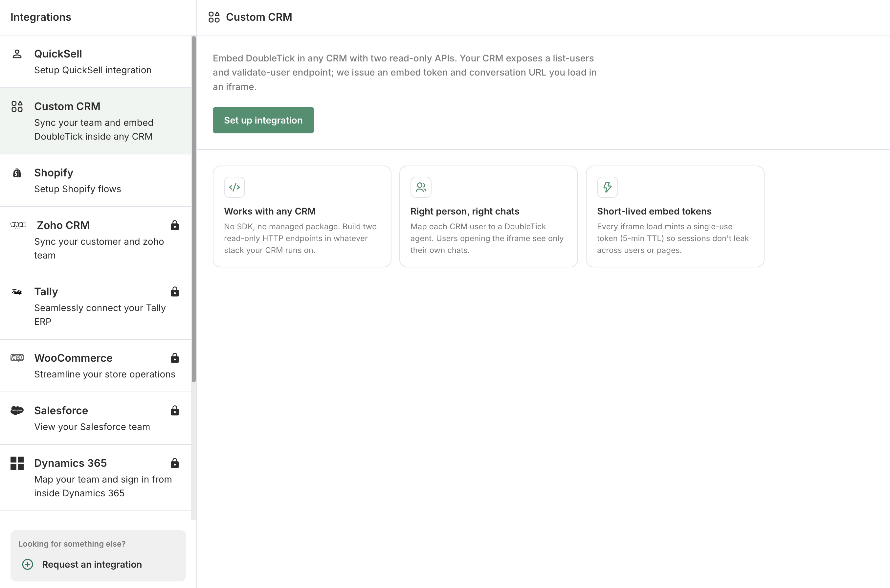Open the Salesforce integration entry

(96, 418)
